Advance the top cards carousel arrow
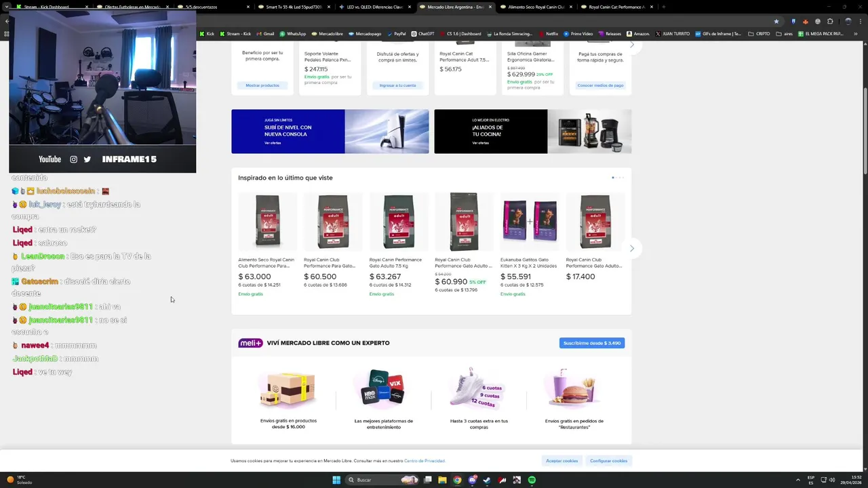 (631, 45)
